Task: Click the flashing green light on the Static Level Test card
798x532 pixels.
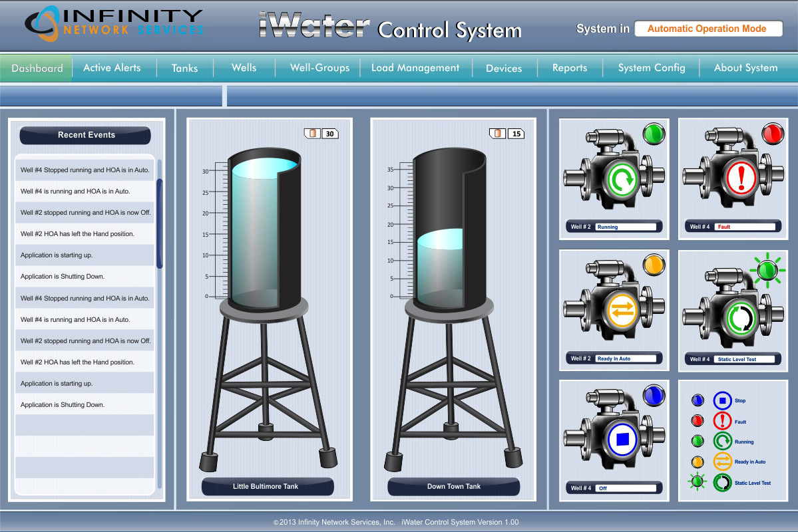Action: 767,270
